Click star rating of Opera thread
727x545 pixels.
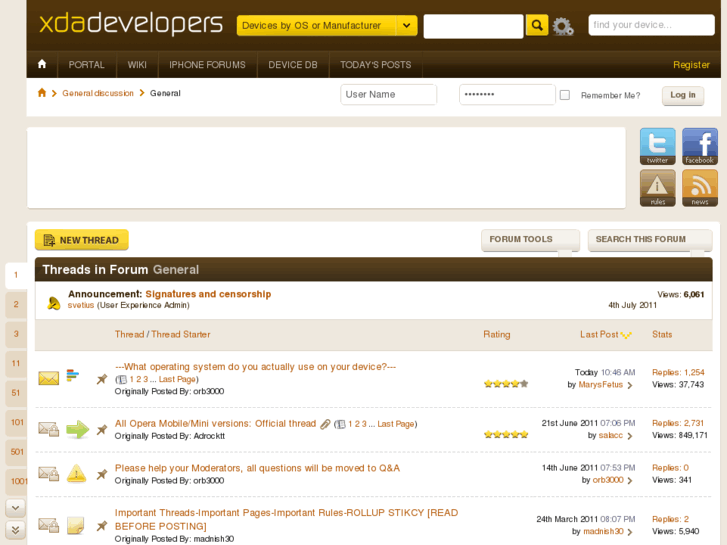(506, 435)
